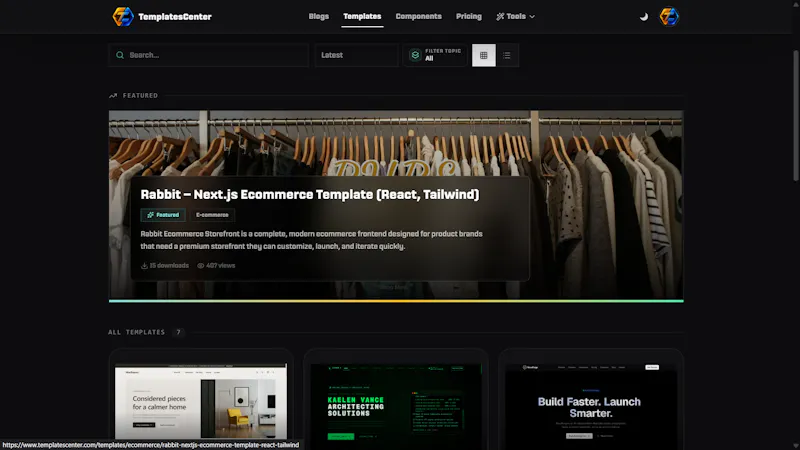This screenshot has height=450, width=800.
Task: Click the E-commerce tag
Action: coord(212,215)
